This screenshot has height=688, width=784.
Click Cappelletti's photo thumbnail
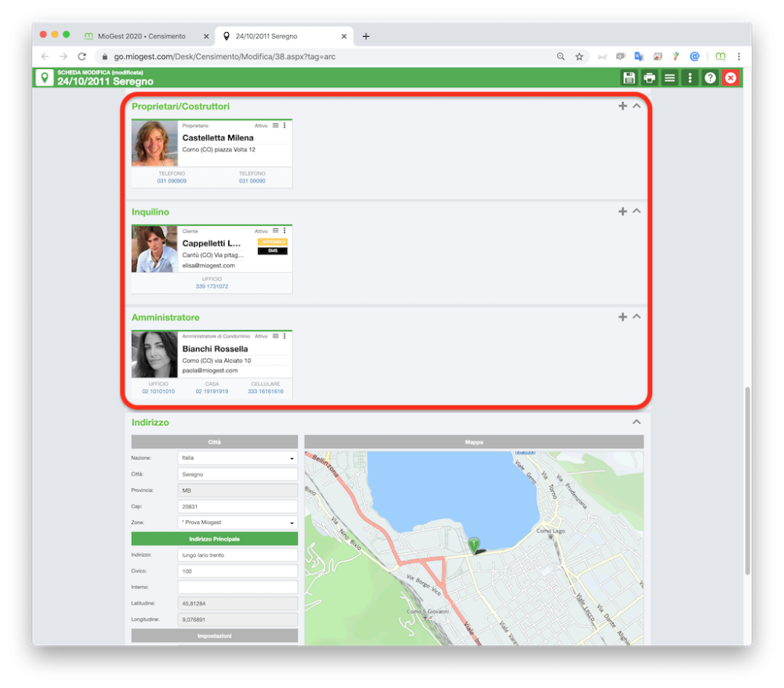pos(154,249)
